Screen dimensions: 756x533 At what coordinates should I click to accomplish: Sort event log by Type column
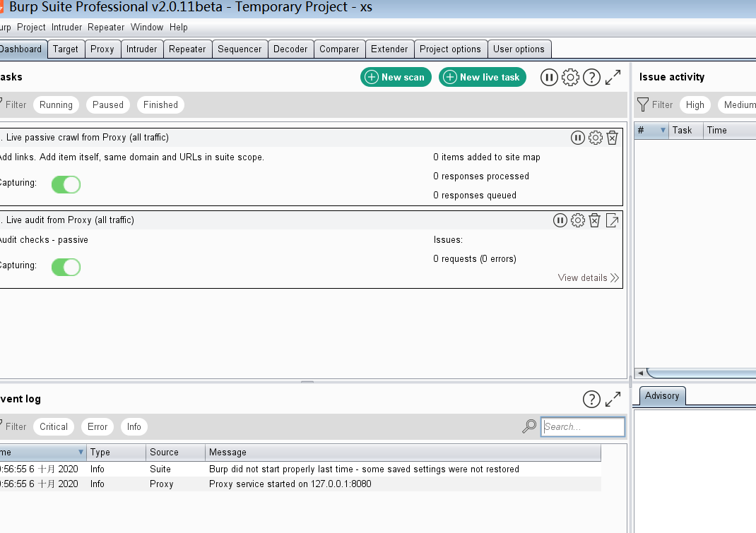tap(116, 452)
